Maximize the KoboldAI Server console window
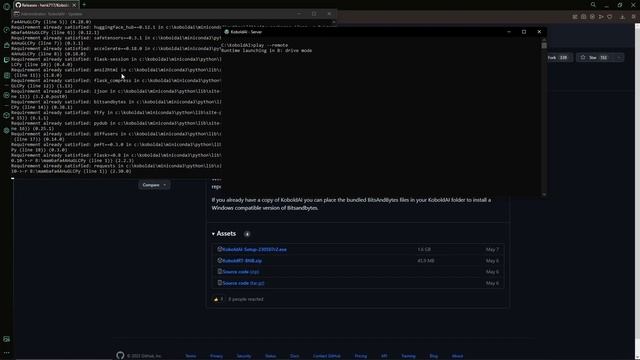 point(524,32)
